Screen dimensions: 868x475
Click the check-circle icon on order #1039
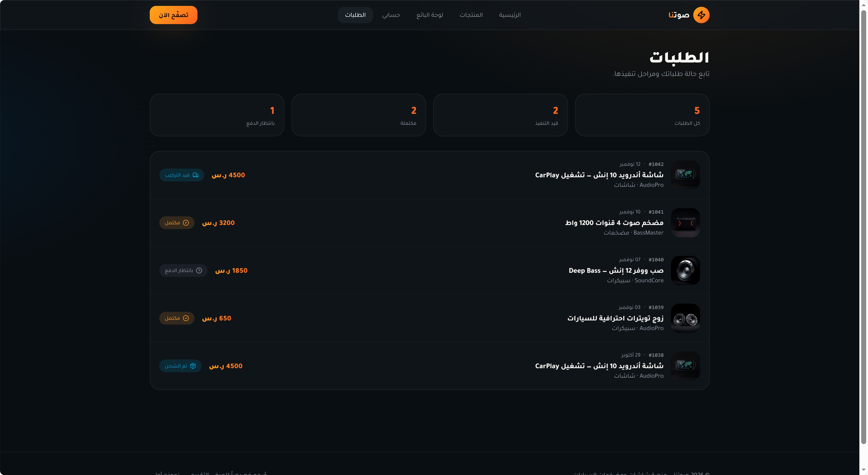(x=186, y=318)
